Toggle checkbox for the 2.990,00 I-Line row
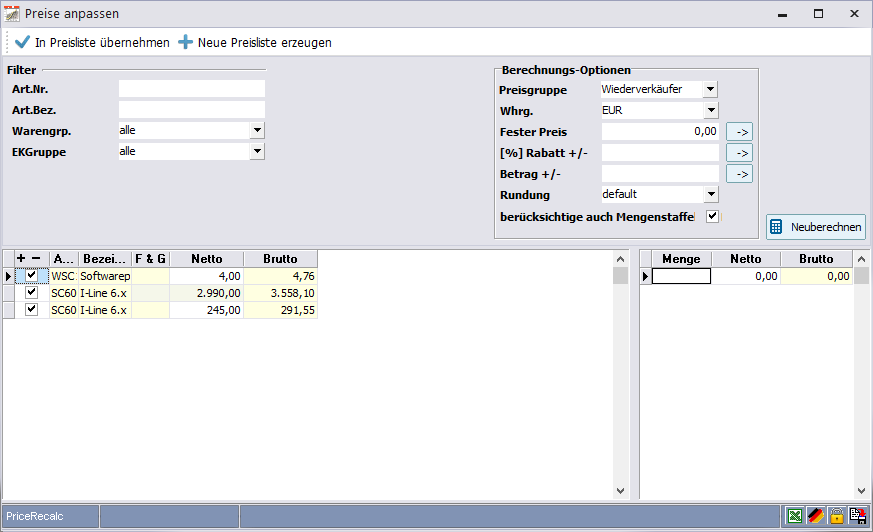Screen dimensions: 873x532 pos(32,293)
